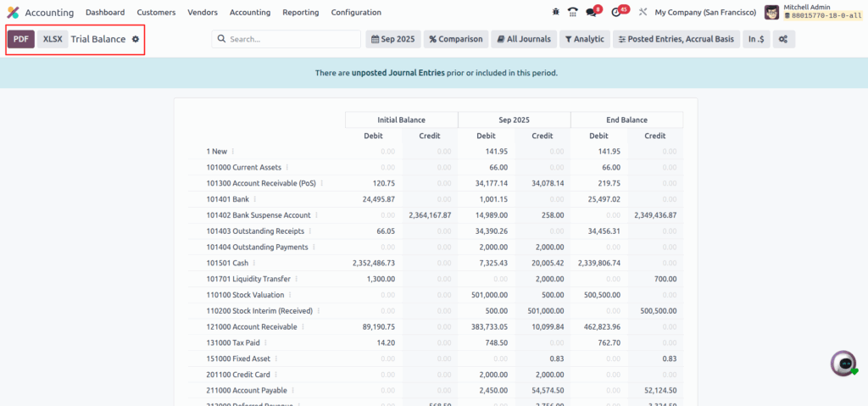This screenshot has height=406, width=868.
Task: Open the Reporting menu
Action: [x=301, y=12]
